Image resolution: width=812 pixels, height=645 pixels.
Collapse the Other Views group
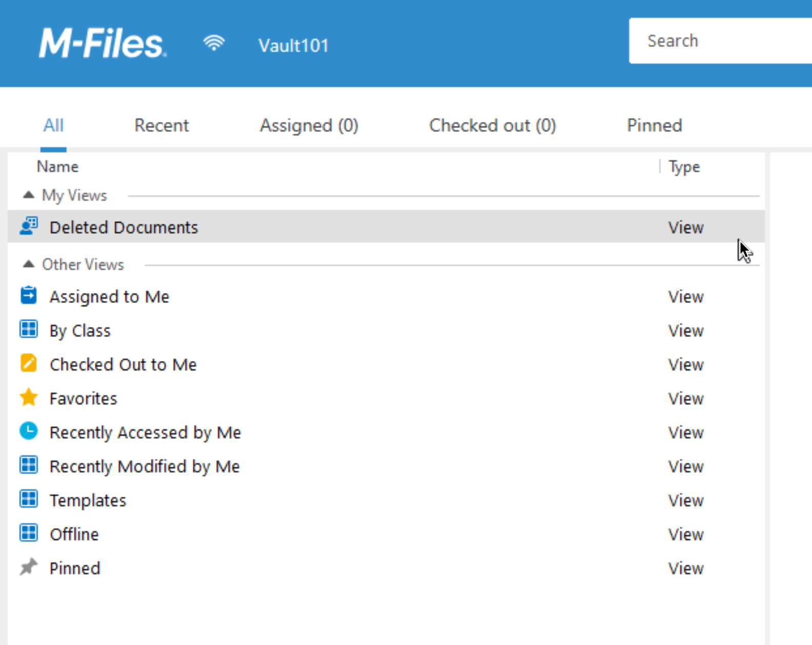pos(29,264)
